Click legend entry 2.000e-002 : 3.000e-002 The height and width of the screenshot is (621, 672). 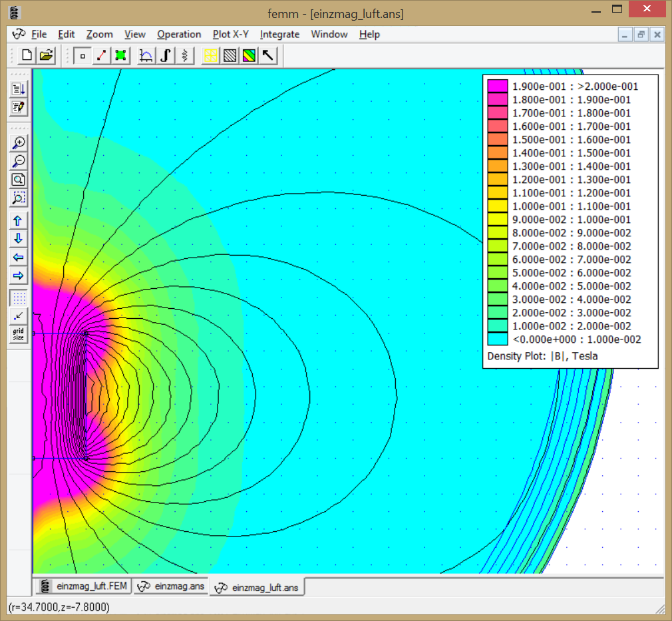pos(572,313)
